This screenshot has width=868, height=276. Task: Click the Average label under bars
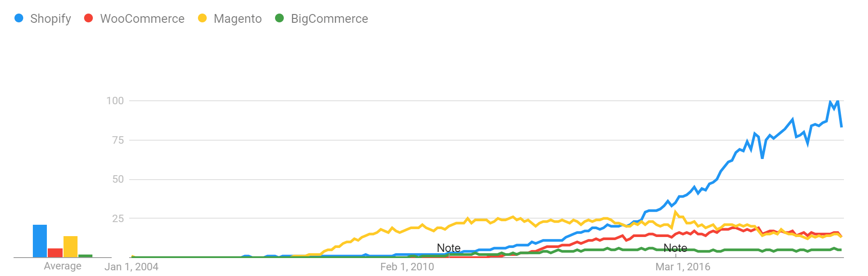(63, 266)
